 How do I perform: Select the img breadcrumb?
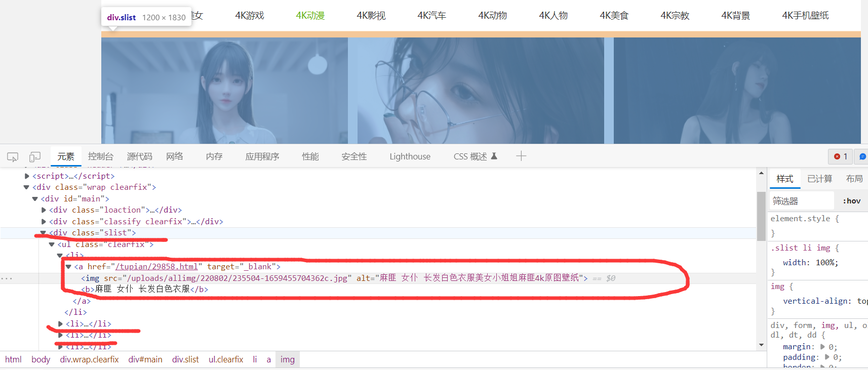click(x=288, y=359)
